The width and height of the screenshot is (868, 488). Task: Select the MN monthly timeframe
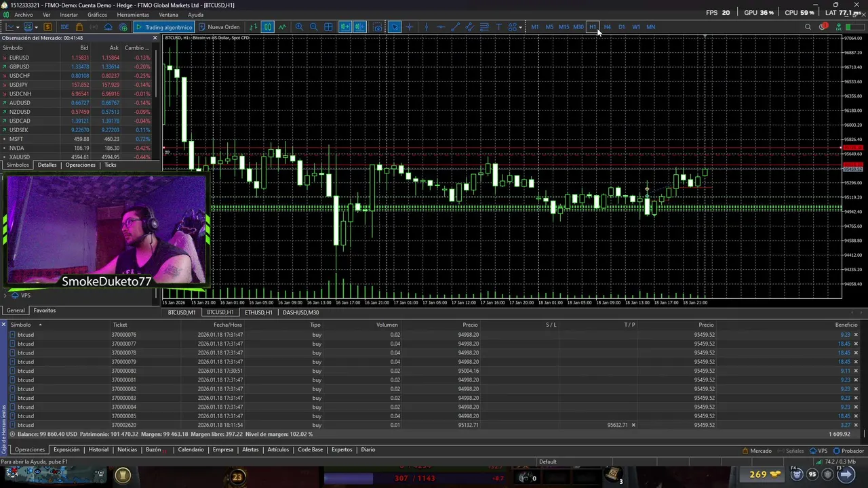coord(651,27)
